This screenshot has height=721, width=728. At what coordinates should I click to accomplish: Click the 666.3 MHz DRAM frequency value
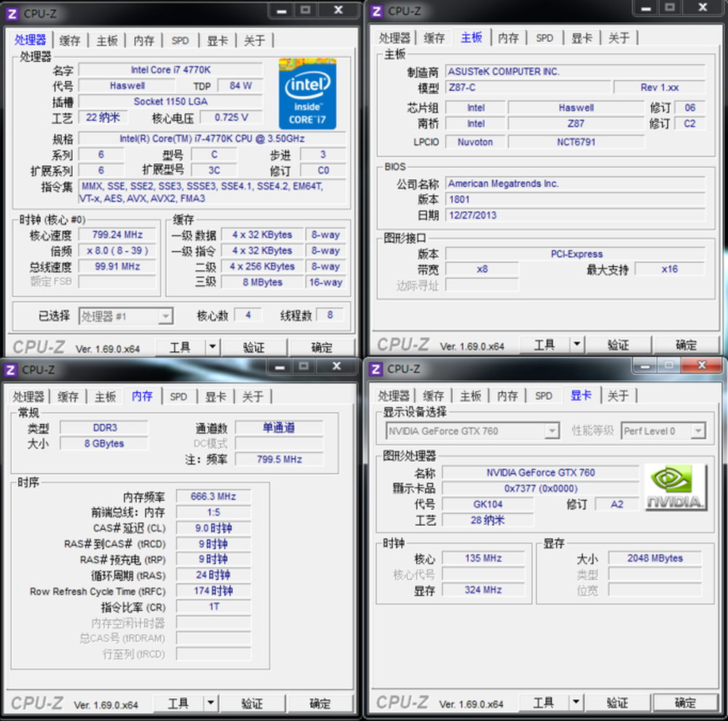pos(213,496)
